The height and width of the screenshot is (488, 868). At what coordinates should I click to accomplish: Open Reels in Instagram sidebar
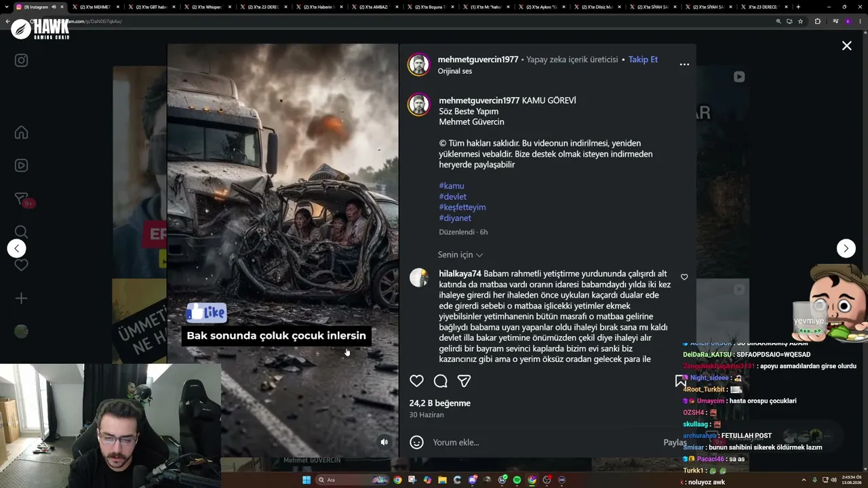tap(21, 165)
